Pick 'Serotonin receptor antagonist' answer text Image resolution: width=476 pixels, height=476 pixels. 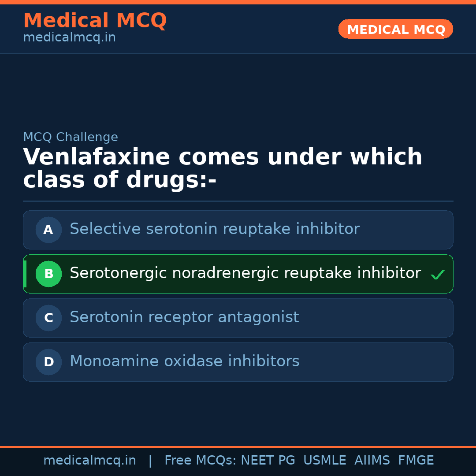point(184,317)
